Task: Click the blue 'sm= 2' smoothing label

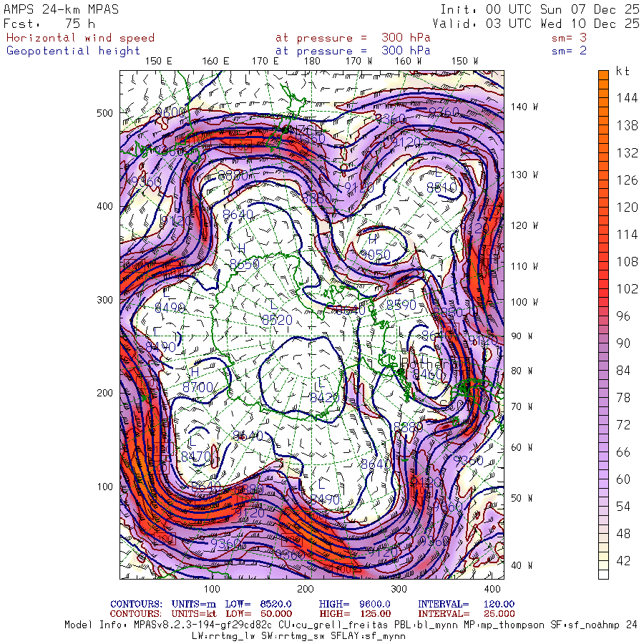Action: tap(570, 51)
